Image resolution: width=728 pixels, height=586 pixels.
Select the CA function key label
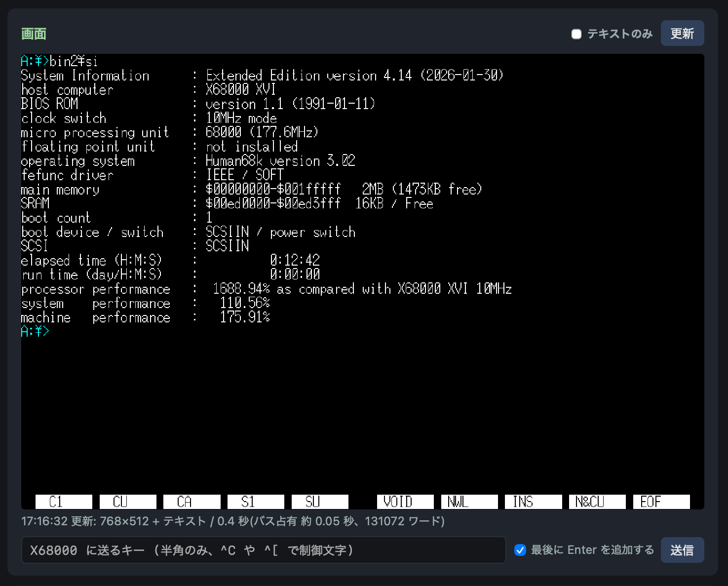(x=192, y=502)
